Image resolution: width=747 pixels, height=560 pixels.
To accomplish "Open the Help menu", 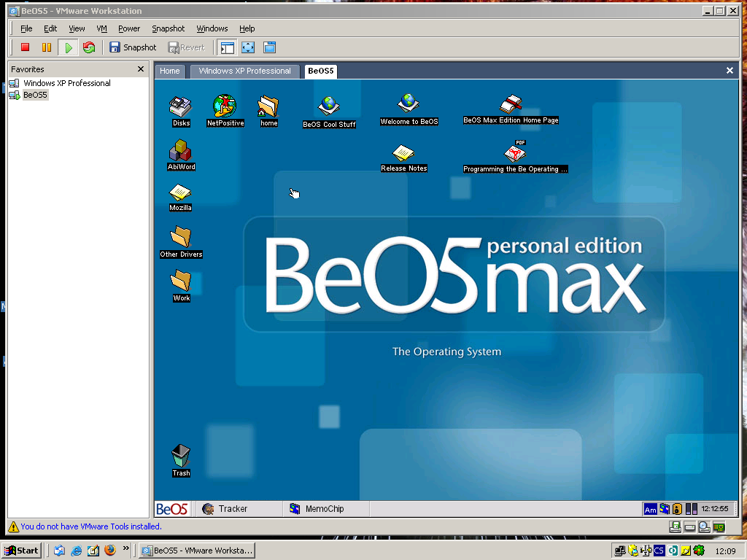I will click(x=247, y=28).
